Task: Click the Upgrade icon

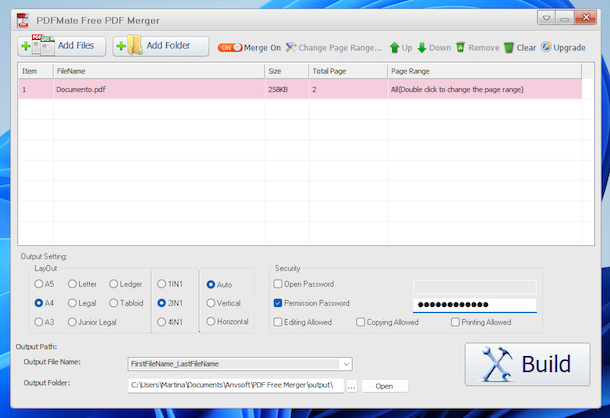Action: (x=563, y=47)
